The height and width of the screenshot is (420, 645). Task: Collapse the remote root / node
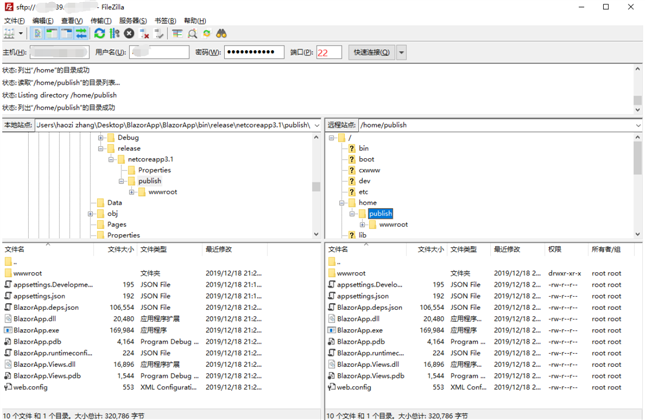tap(332, 138)
